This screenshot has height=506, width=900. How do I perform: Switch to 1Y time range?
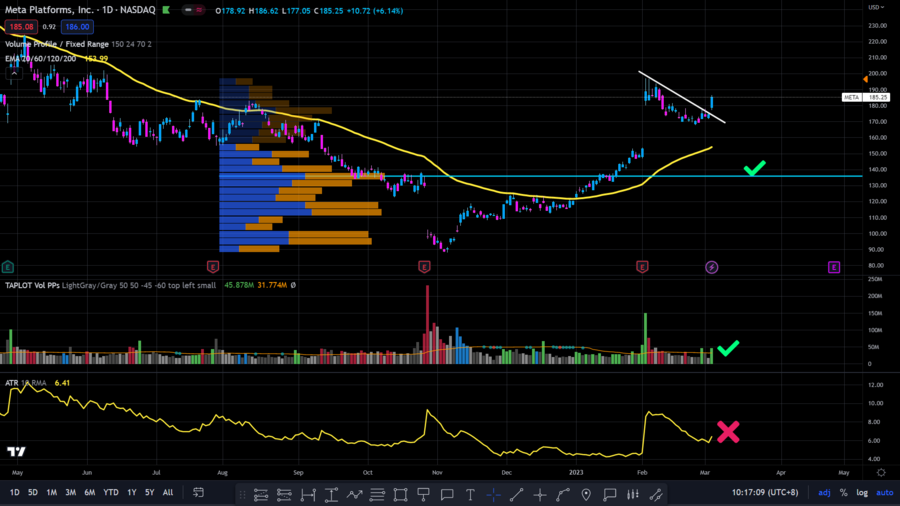pyautogui.click(x=131, y=492)
